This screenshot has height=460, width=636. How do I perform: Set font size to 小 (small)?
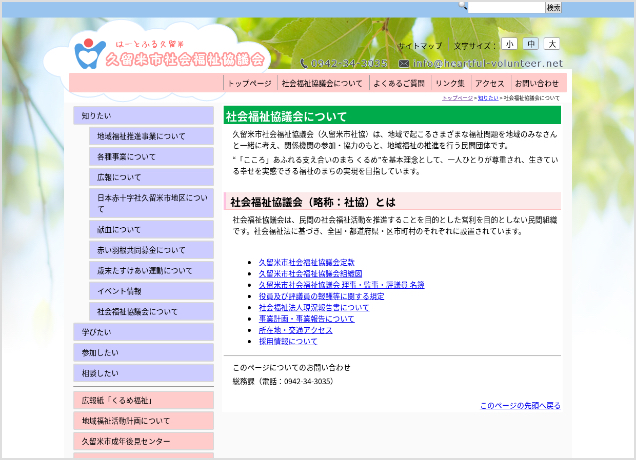[509, 45]
